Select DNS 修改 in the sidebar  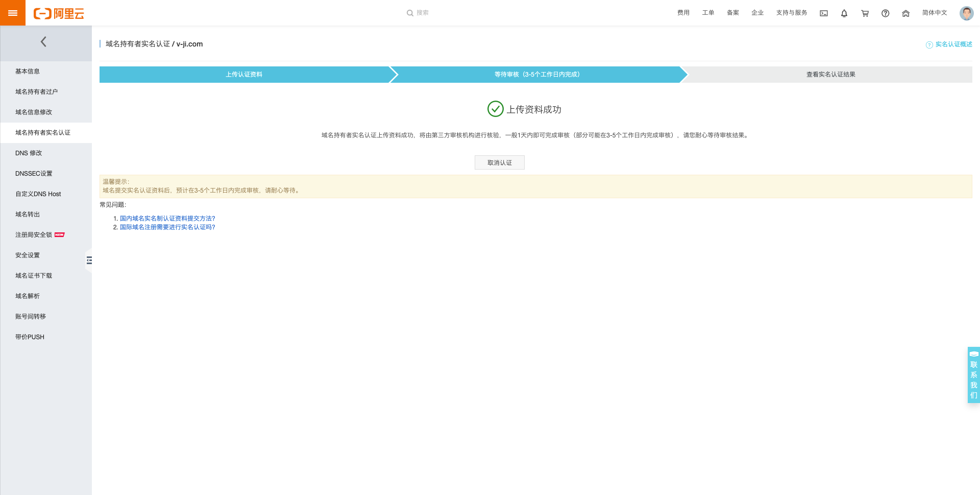pos(29,153)
